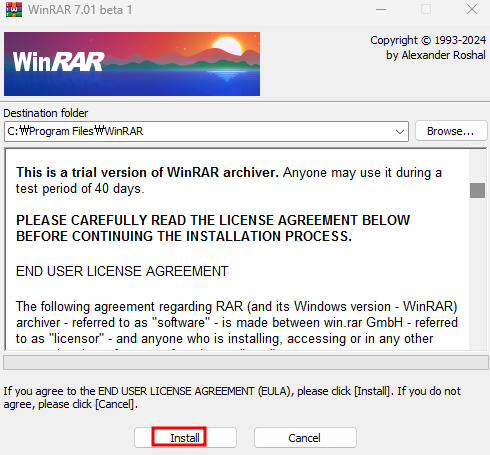The width and height of the screenshot is (490, 455).
Task: Click 'PLEASE CAREFULLY READ THE LICENSE' text
Action: pos(213,228)
